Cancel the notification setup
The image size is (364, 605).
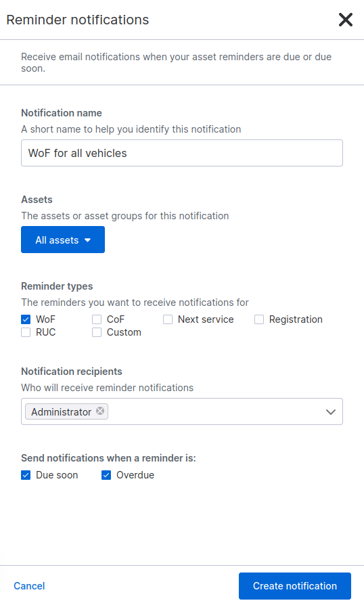click(x=29, y=585)
